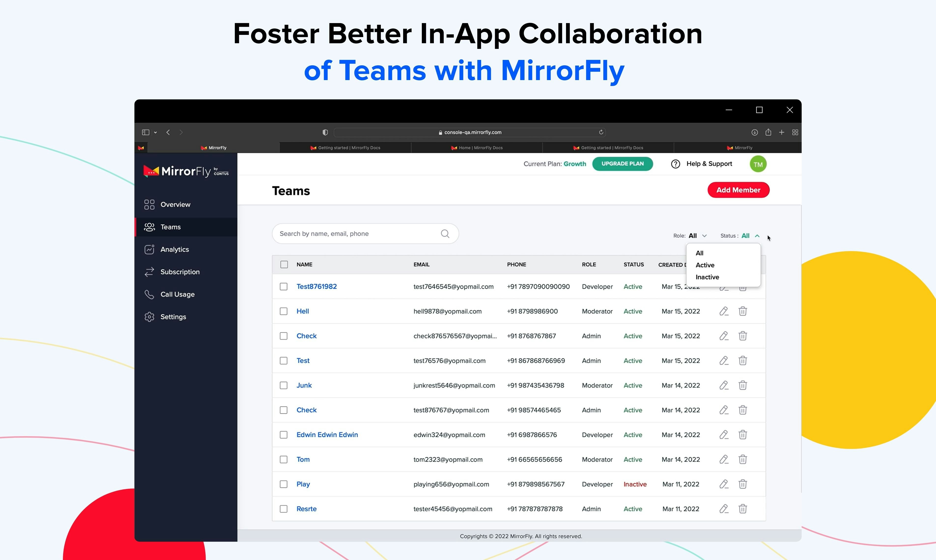Screen dimensions: 936x560
Task: Check the Play row checkbox
Action: (x=284, y=484)
